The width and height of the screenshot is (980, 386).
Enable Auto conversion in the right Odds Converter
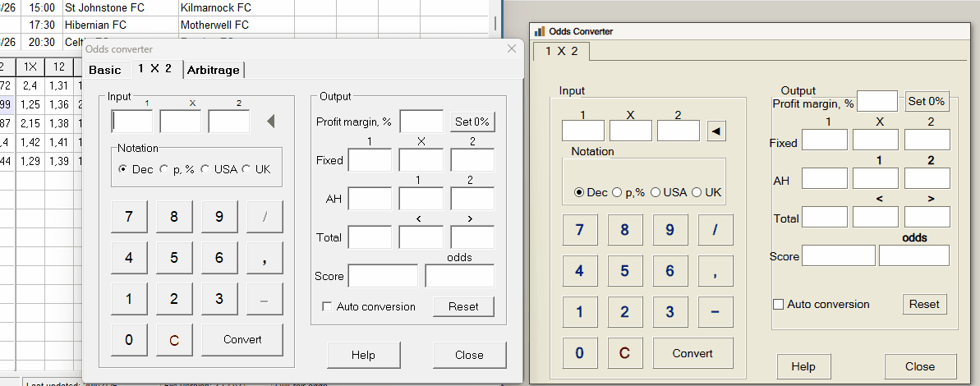[x=821, y=304]
